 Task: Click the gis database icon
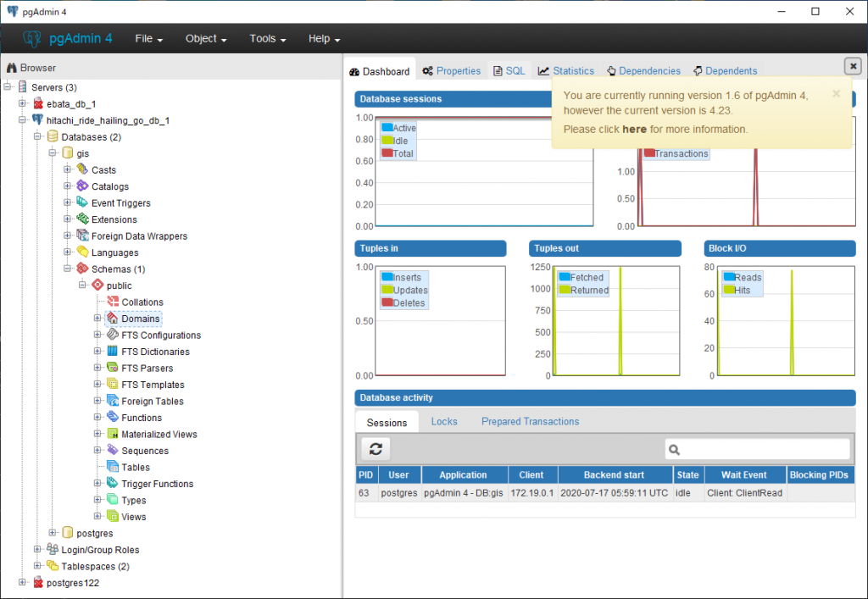coord(68,153)
